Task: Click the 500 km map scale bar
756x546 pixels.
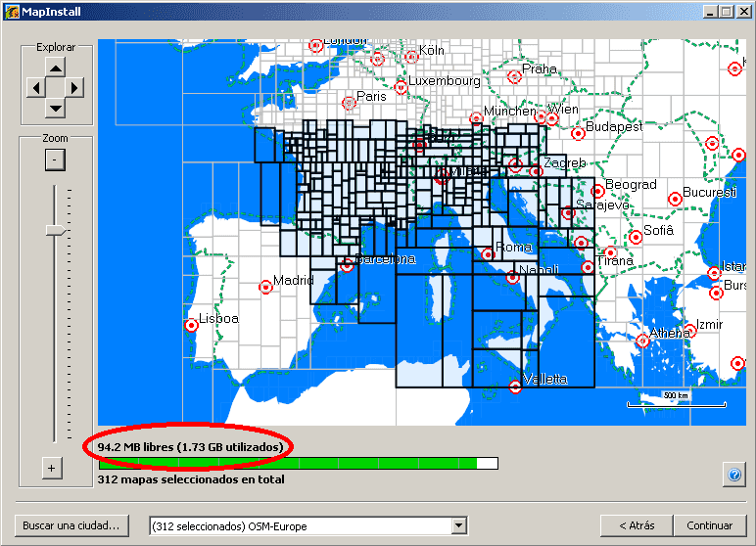Action: [x=677, y=400]
